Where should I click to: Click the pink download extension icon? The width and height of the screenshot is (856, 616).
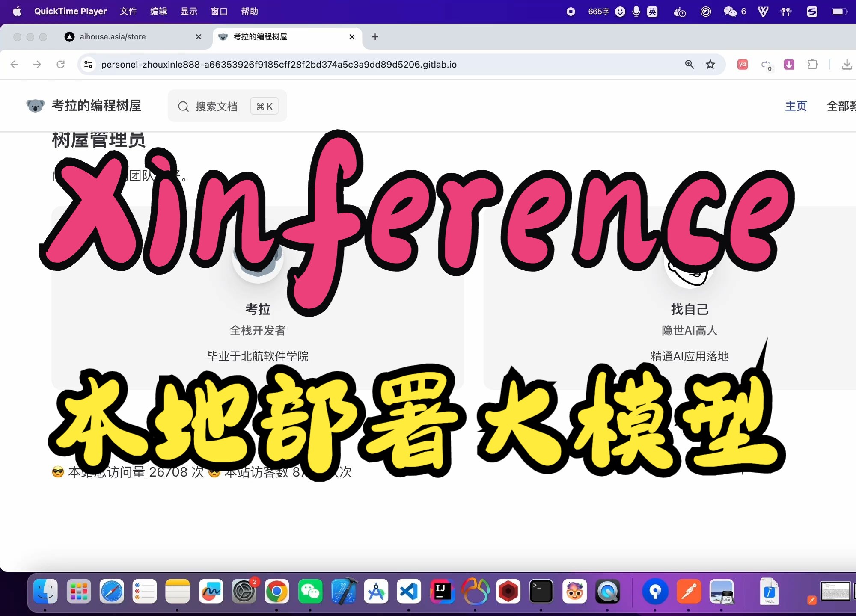click(789, 65)
